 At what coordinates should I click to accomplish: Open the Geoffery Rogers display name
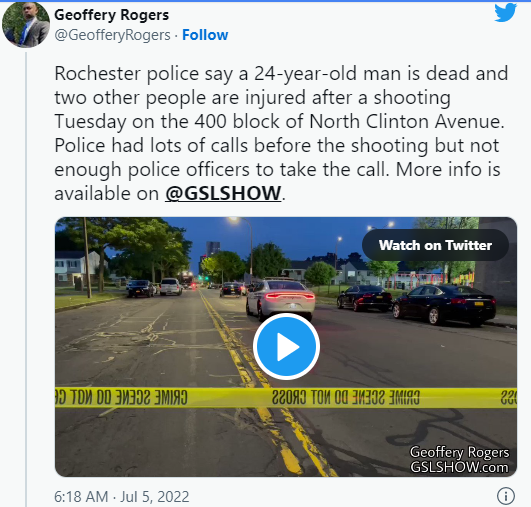point(111,15)
